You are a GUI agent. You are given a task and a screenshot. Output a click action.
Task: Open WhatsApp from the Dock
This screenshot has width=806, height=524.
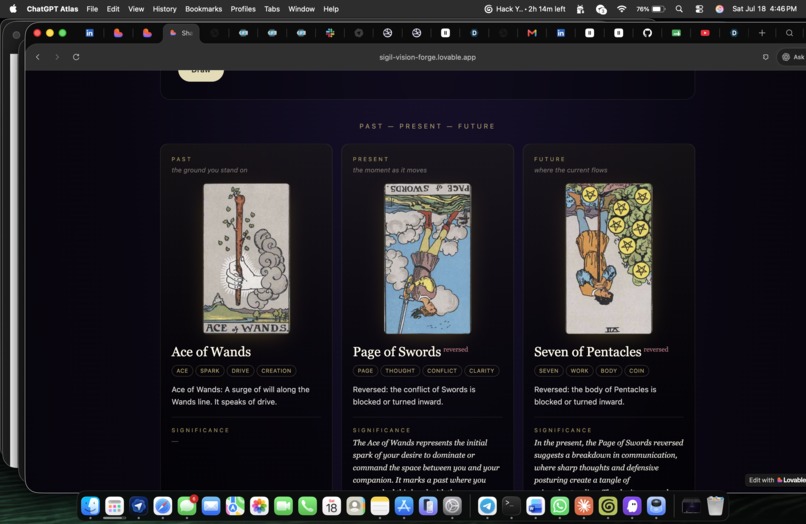click(559, 506)
